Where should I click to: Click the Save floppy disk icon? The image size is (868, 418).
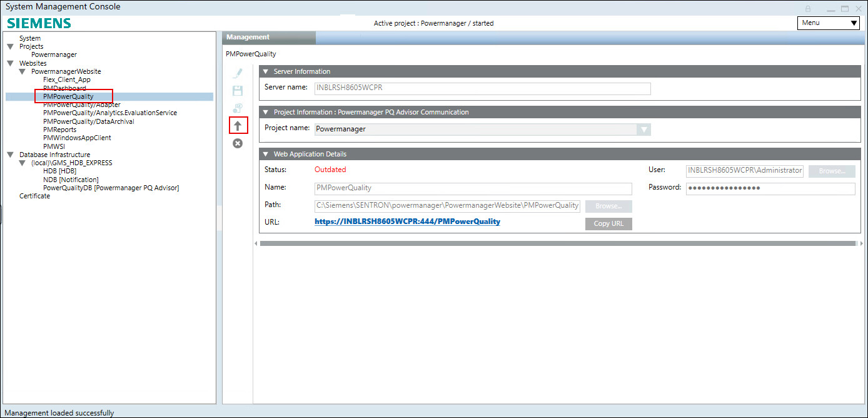238,91
